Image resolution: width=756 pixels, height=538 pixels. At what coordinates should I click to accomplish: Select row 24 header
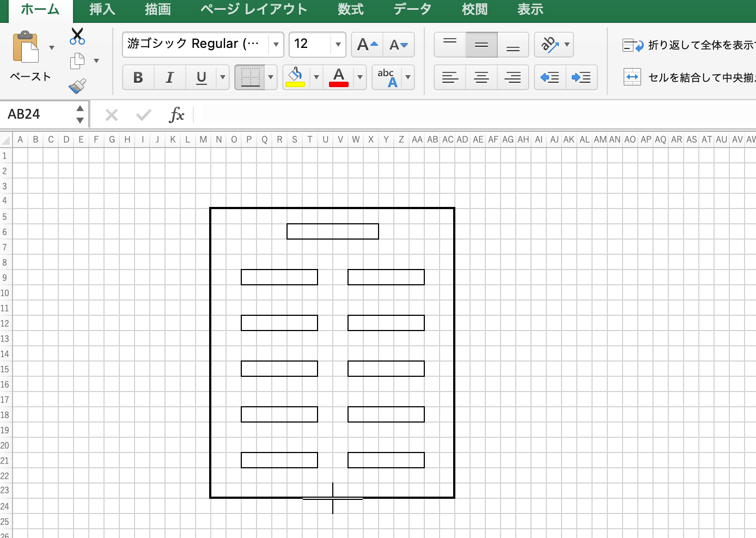point(5,506)
